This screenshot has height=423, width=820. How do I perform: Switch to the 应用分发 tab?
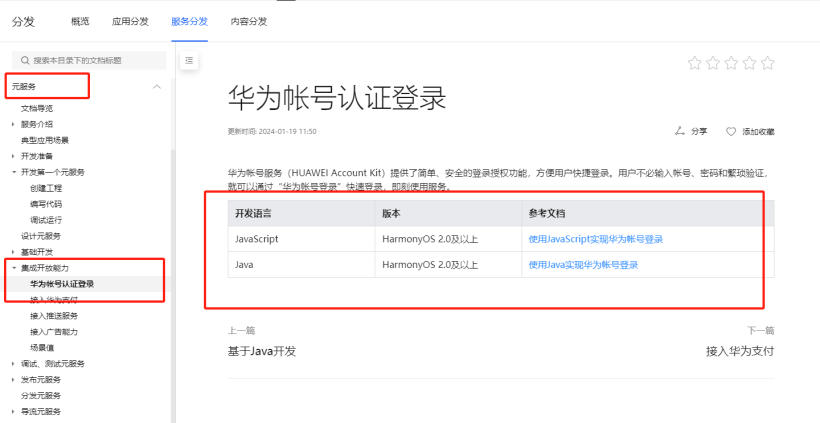coord(130,21)
